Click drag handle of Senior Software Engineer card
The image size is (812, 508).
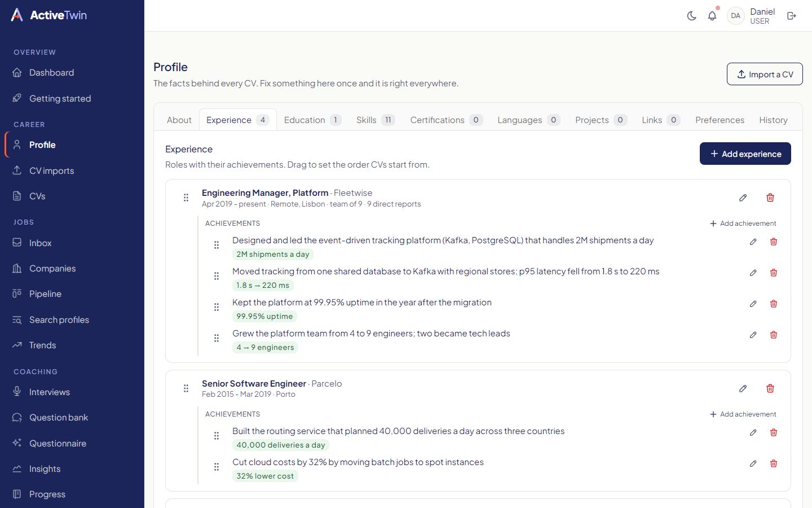pos(186,388)
